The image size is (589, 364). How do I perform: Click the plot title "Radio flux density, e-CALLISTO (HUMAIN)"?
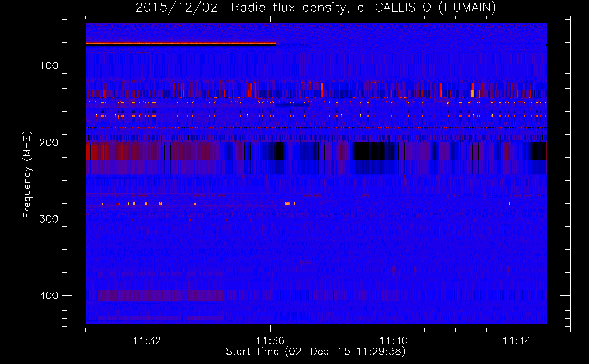point(363,7)
